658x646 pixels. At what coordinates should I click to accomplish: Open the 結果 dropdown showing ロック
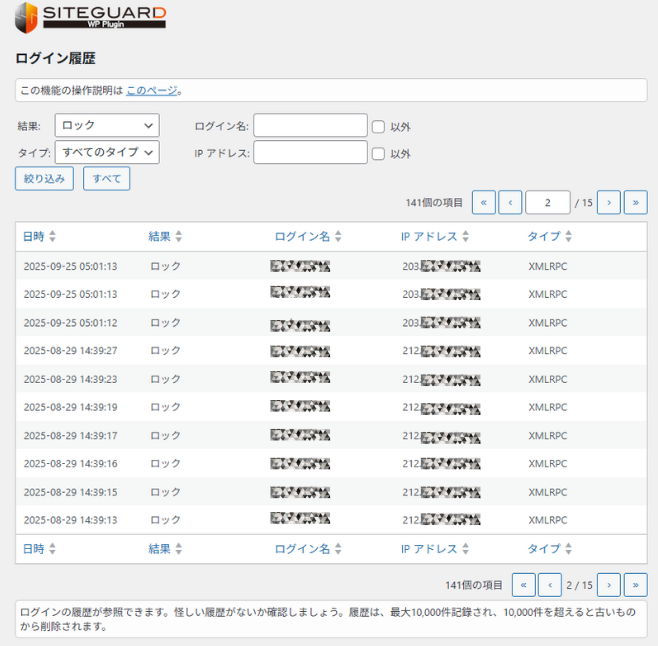[106, 125]
